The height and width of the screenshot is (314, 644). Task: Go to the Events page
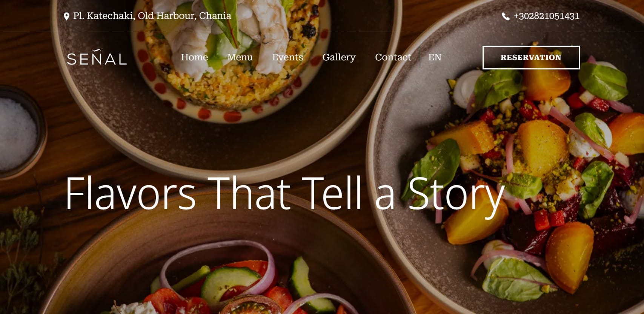pos(287,57)
